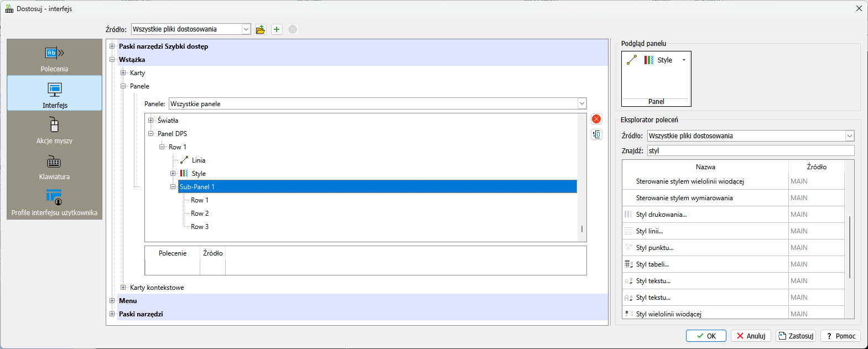
Task: Open the Polecenia section icon
Action: 54,53
